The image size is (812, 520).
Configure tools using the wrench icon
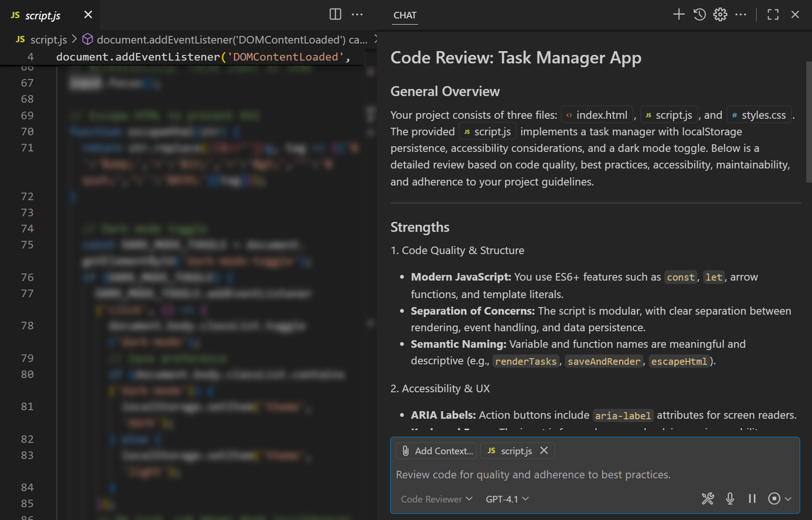coord(708,499)
